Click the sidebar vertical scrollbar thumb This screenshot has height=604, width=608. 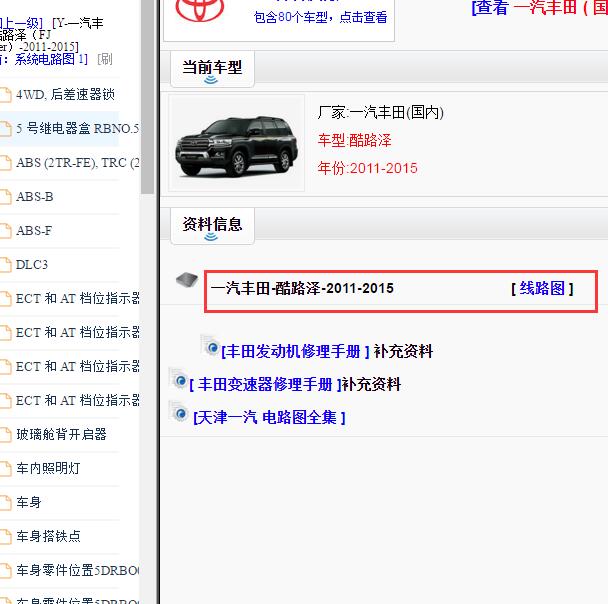tap(147, 97)
